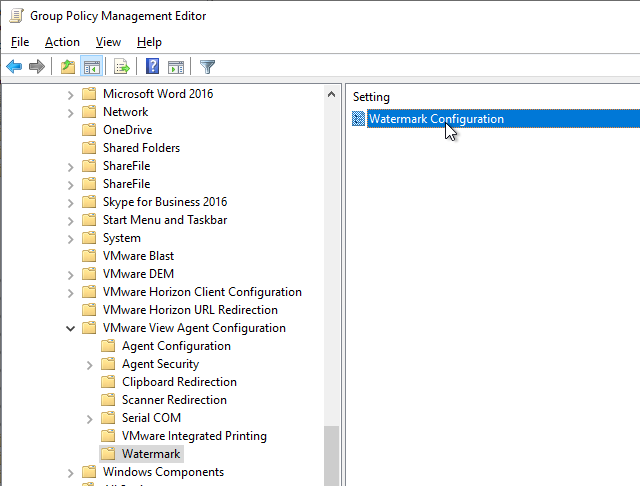Click the VMware Horizon URL Redirection folder icon

89,310
